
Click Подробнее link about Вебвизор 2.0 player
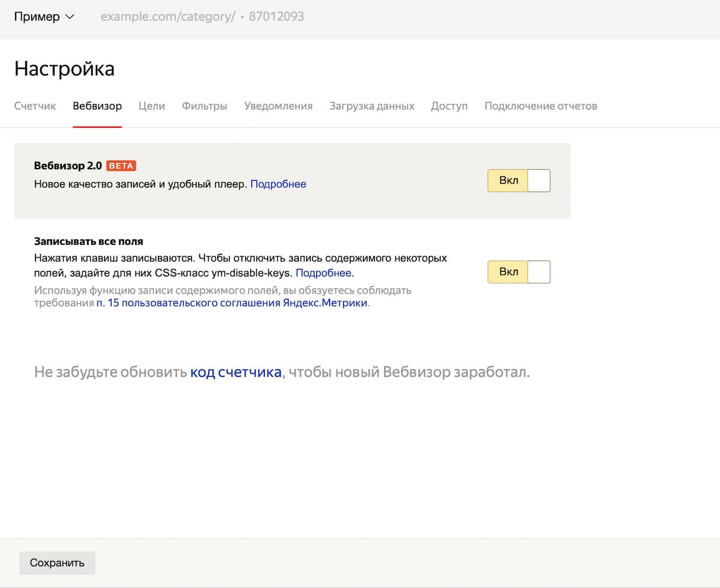coord(278,184)
